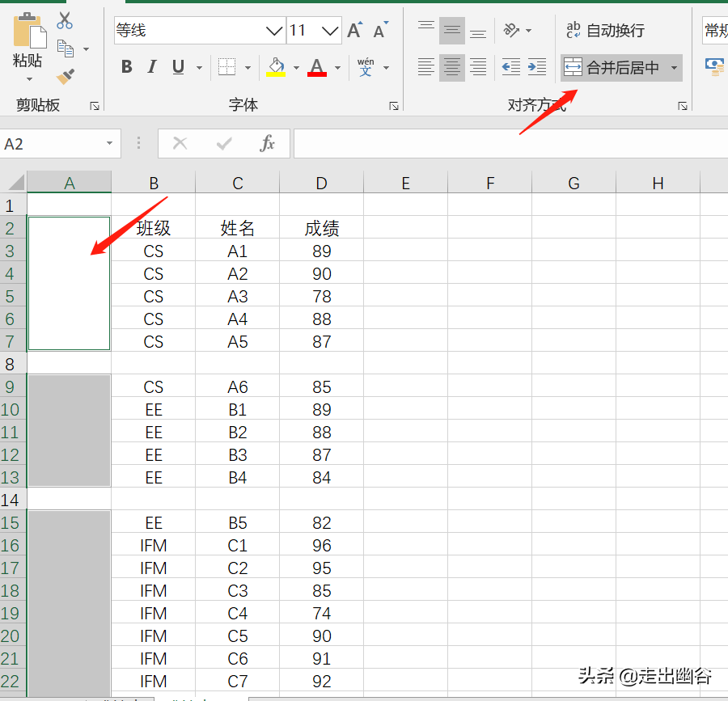Click cell A6 name in column C
The image size is (728, 701).
point(238,387)
